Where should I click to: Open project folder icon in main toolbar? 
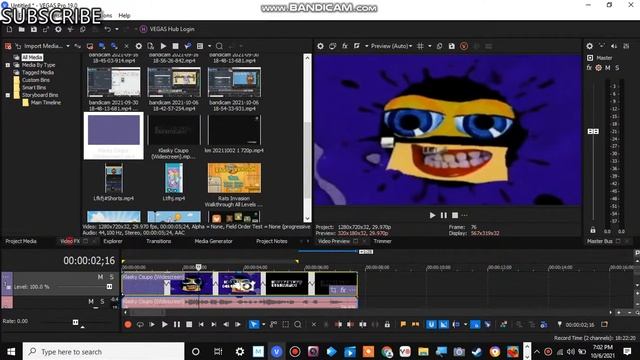22,29
